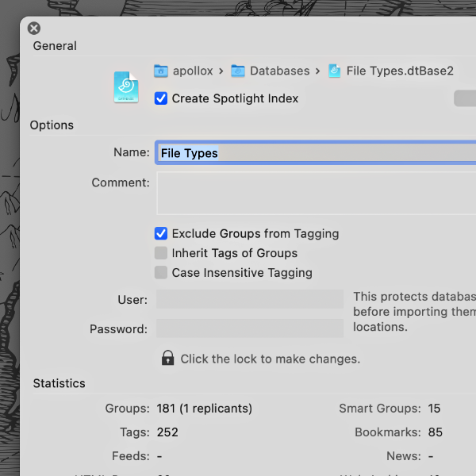Close the database properties panel

[x=34, y=29]
